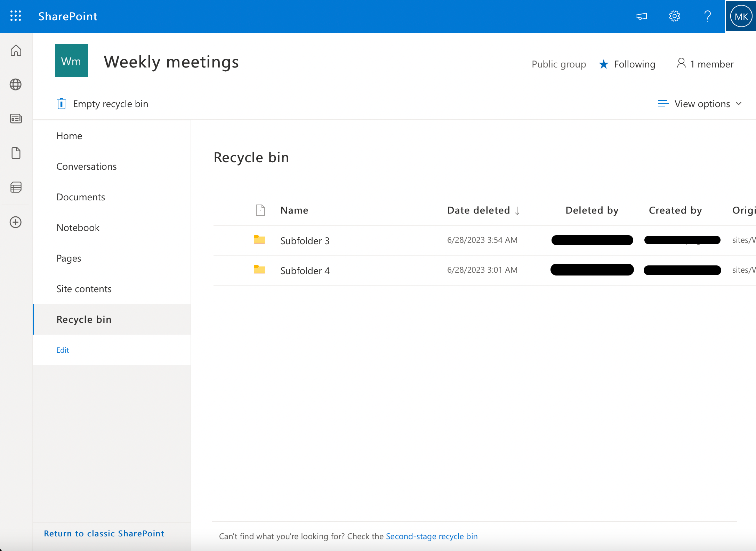Click the settings gear icon
Viewport: 756px width, 551px height.
click(675, 16)
